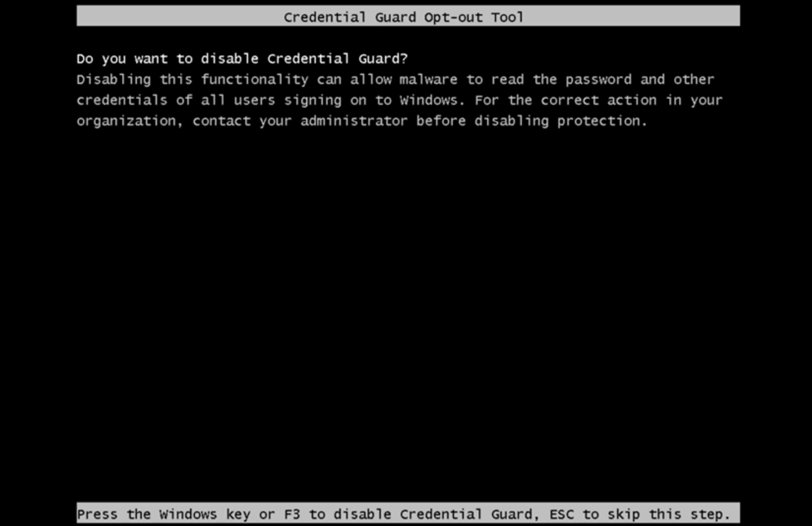Image resolution: width=812 pixels, height=526 pixels.
Task: Click the word 'administrator' in the warning text
Action: click(353, 121)
